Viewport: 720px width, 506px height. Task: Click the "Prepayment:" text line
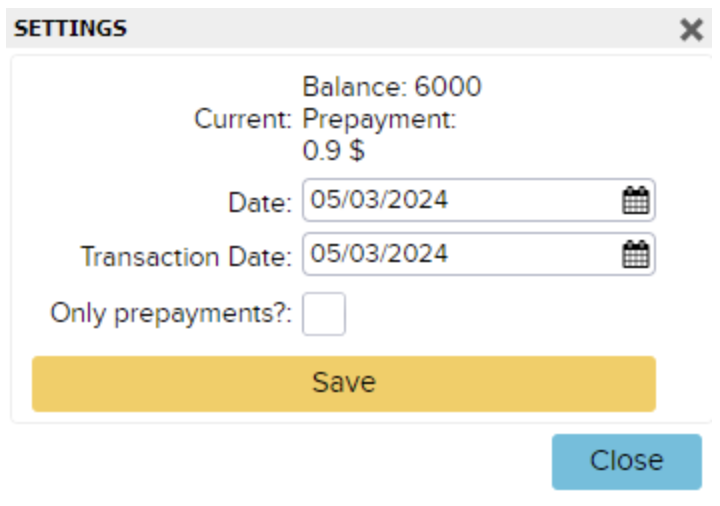click(379, 120)
